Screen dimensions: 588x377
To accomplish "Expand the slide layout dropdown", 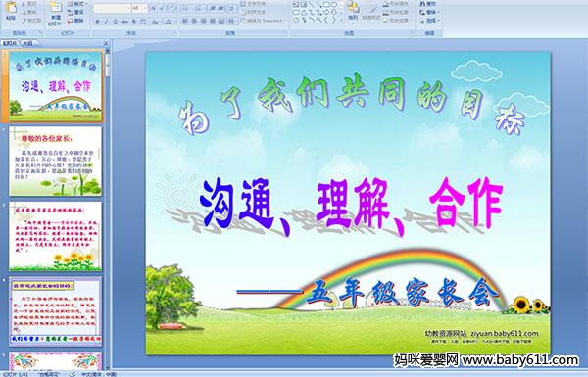I will coord(78,3).
